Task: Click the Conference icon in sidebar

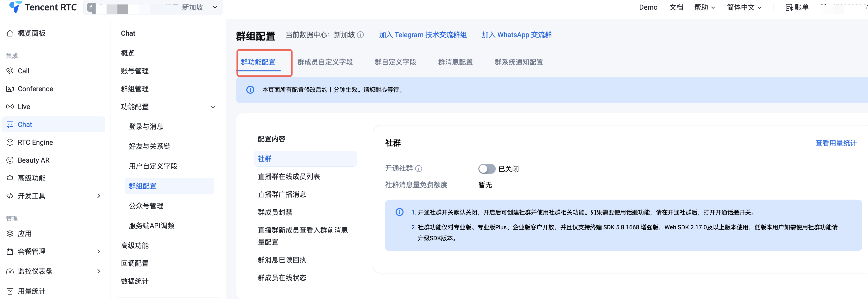Action: pyautogui.click(x=10, y=89)
